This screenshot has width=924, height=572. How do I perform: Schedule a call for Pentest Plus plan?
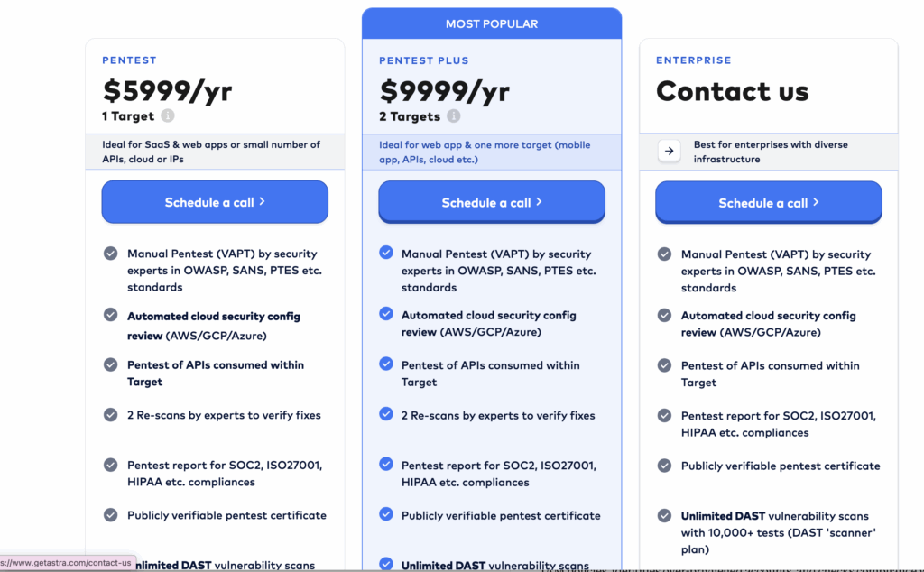pos(492,202)
